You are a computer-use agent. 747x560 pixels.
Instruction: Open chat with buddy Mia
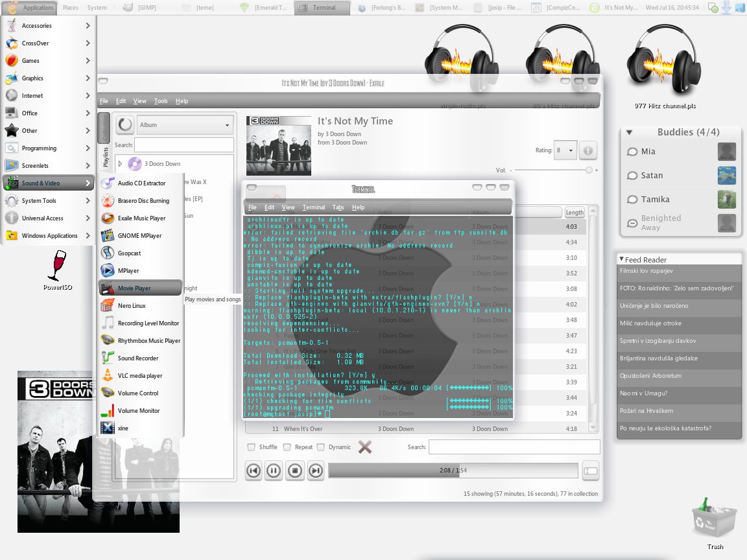[680, 152]
